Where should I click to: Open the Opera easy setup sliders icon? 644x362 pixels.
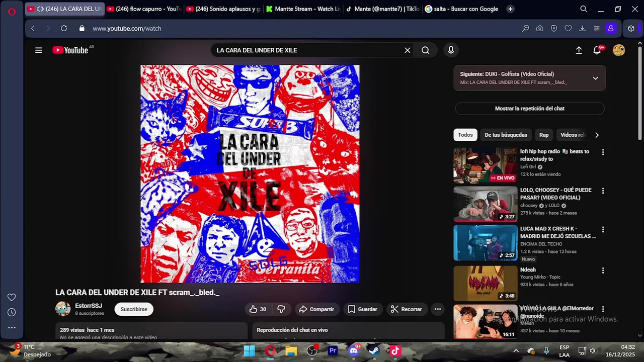(597, 29)
